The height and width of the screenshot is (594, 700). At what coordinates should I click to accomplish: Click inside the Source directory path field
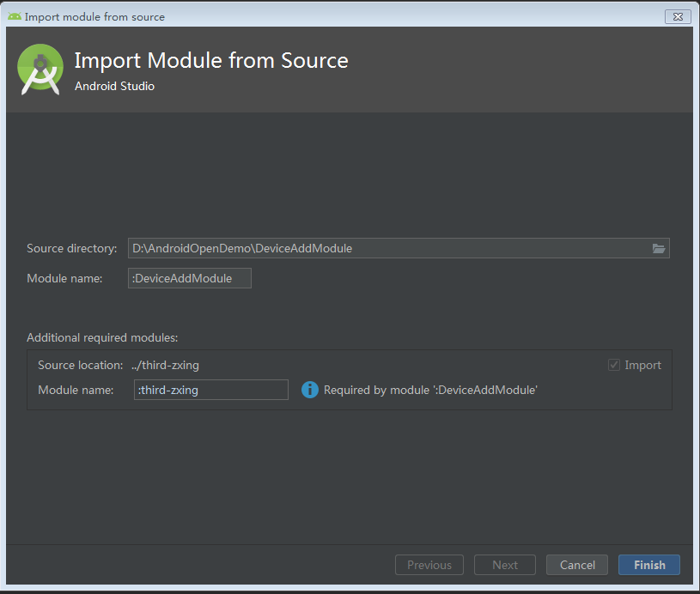pos(387,248)
